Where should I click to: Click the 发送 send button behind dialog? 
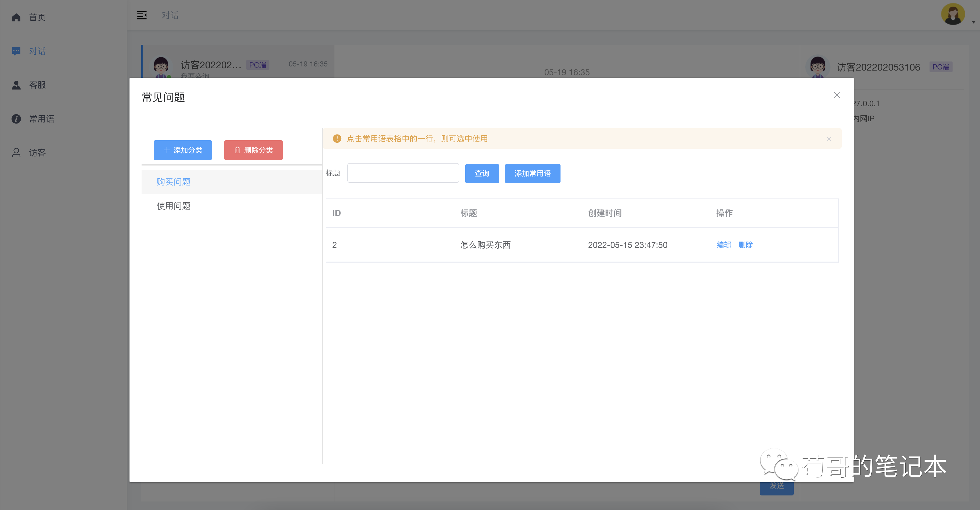[x=776, y=488]
